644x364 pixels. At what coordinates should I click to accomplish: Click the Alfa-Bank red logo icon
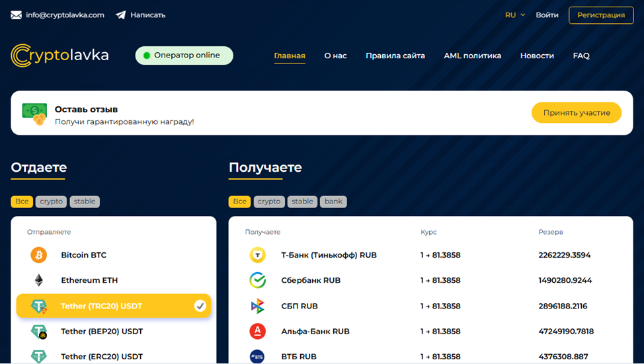[x=257, y=331]
